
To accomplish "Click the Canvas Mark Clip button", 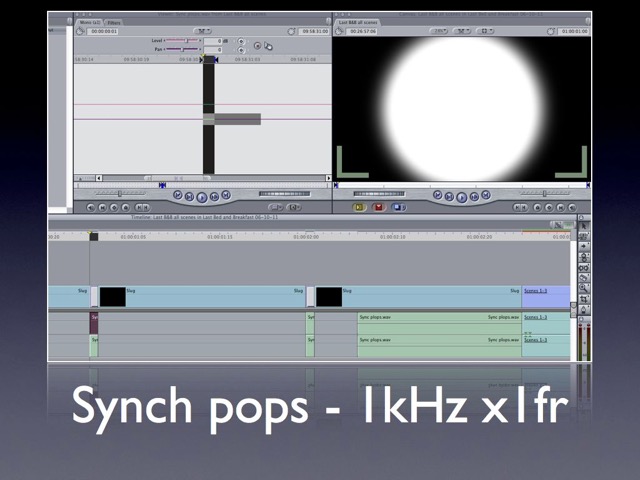I will pos(561,208).
